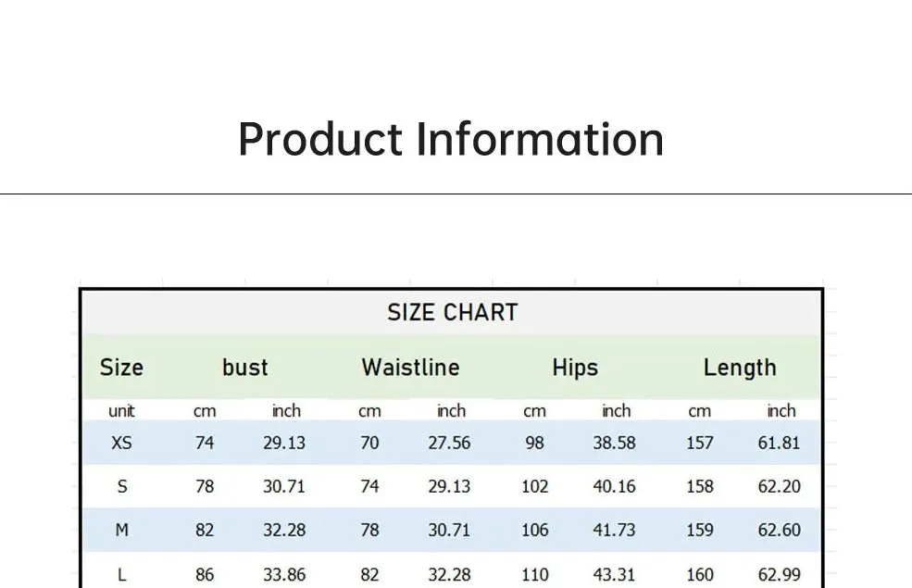912x588 pixels.
Task: Click M hips value 106 cm
Action: [x=534, y=531]
